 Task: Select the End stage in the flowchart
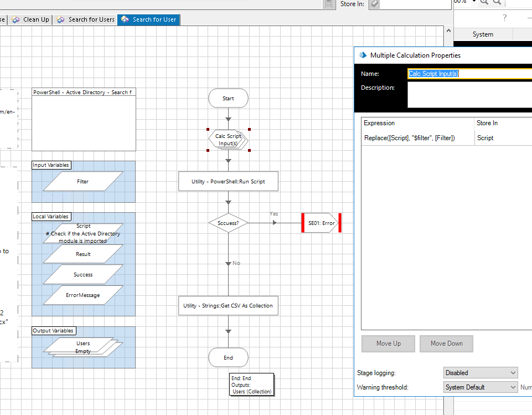click(x=228, y=358)
